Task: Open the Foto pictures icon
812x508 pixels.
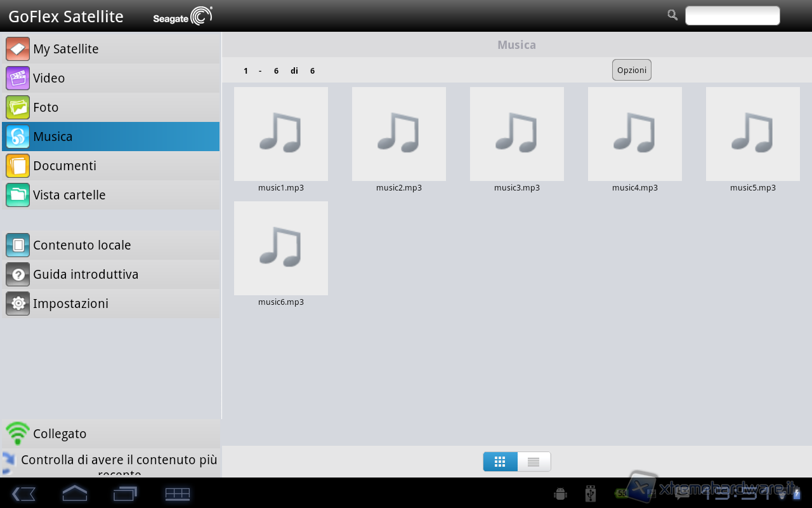Action: pos(18,107)
